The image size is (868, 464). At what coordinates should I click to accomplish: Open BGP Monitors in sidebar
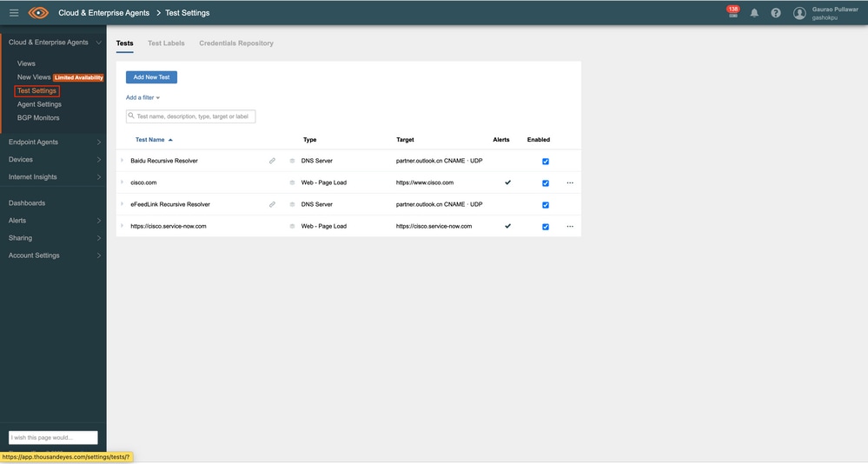[x=38, y=118]
